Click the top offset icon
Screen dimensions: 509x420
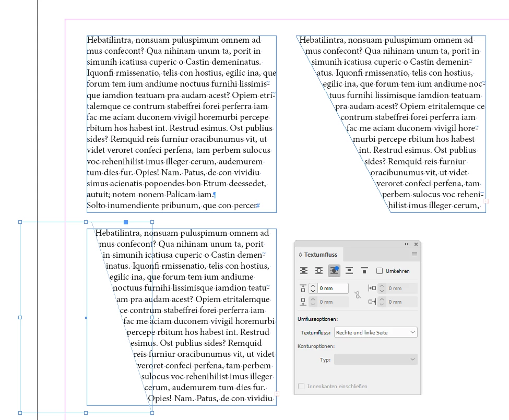[303, 289]
